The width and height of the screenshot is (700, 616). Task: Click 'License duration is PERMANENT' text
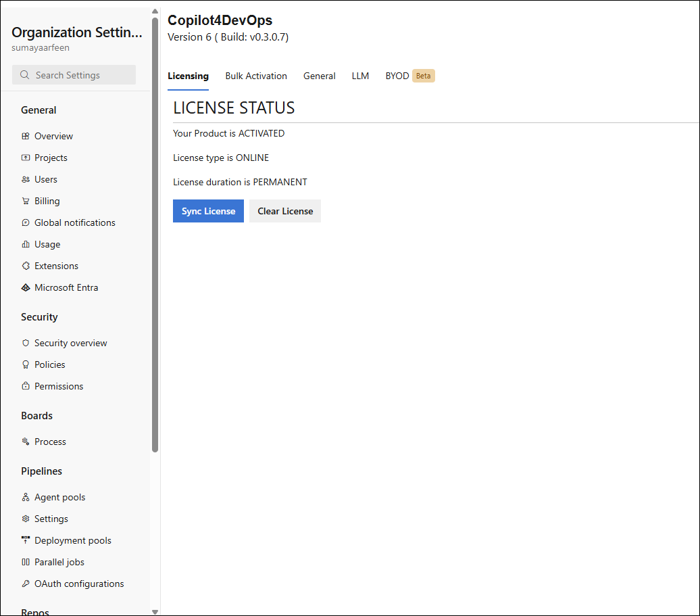tap(240, 182)
